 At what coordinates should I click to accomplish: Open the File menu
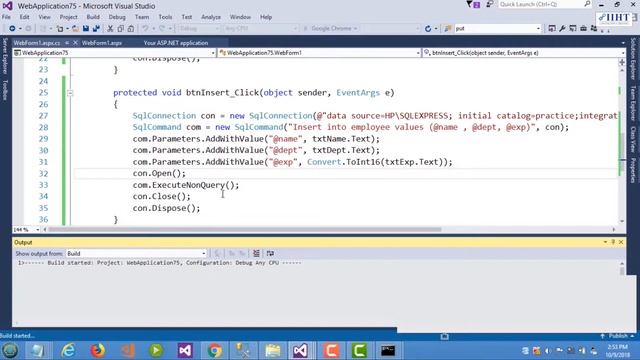coord(6,17)
